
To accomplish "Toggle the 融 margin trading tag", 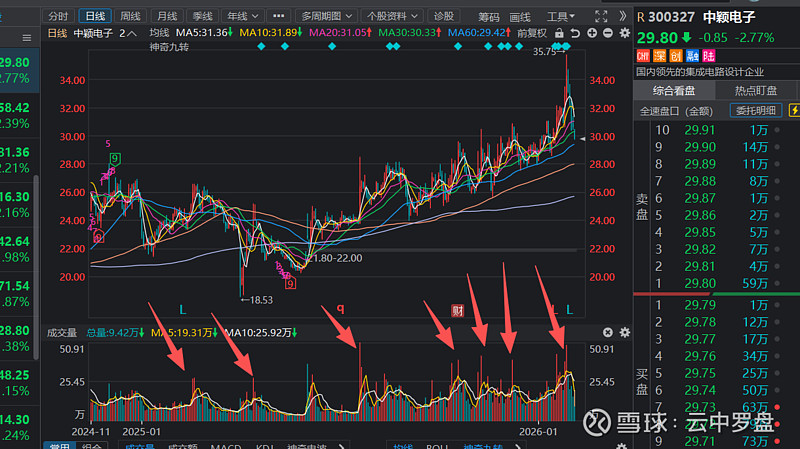I will 694,56.
